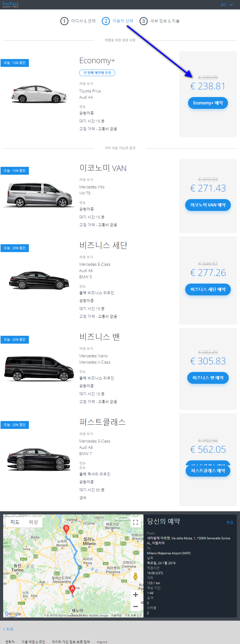Book the 이코노미 VAN option
Image resolution: width=240 pixels, height=644 pixels.
click(208, 205)
